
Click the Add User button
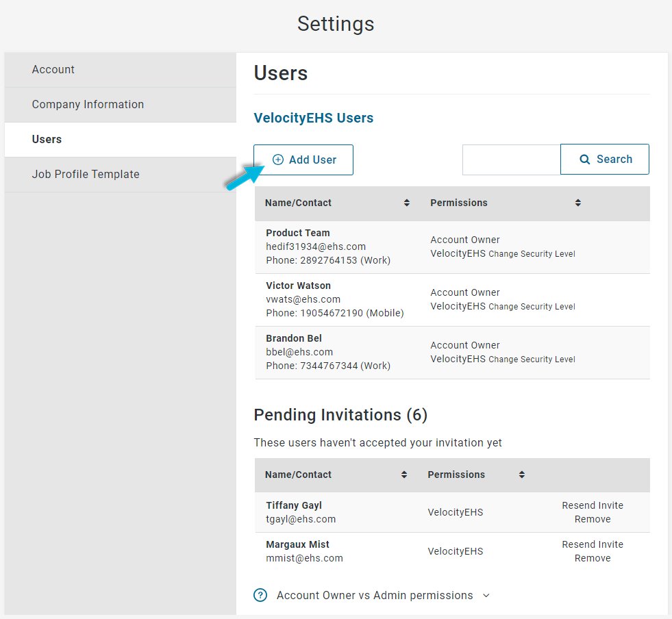click(x=303, y=160)
